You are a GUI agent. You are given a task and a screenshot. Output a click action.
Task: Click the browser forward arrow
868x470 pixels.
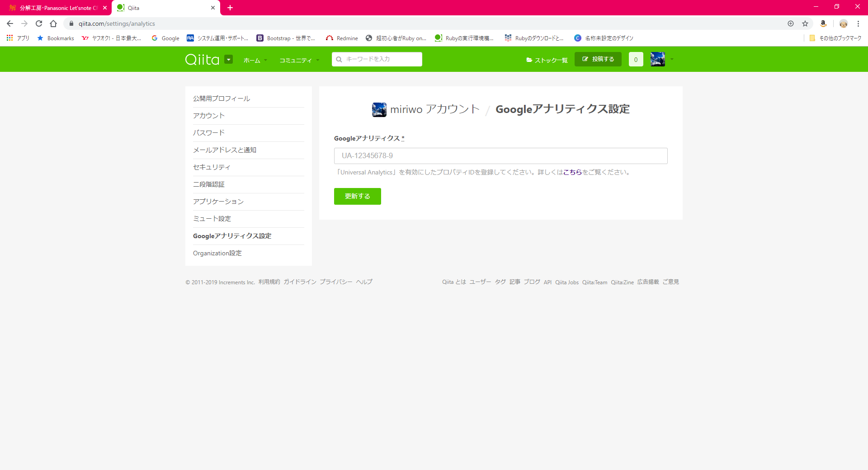(24, 23)
